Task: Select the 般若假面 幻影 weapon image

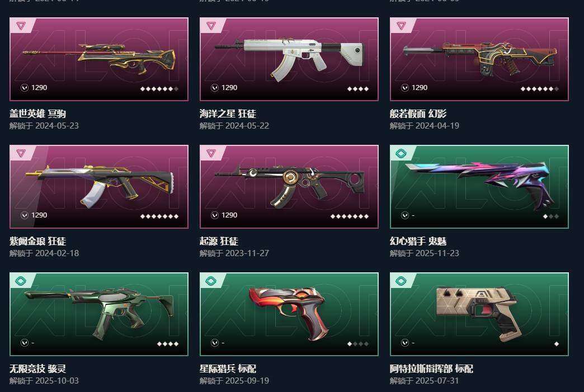Action: point(480,58)
